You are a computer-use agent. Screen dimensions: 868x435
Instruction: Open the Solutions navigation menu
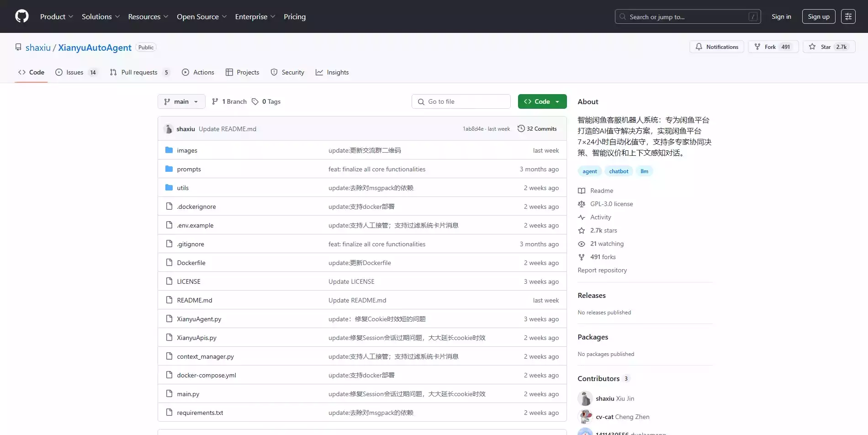click(x=101, y=16)
